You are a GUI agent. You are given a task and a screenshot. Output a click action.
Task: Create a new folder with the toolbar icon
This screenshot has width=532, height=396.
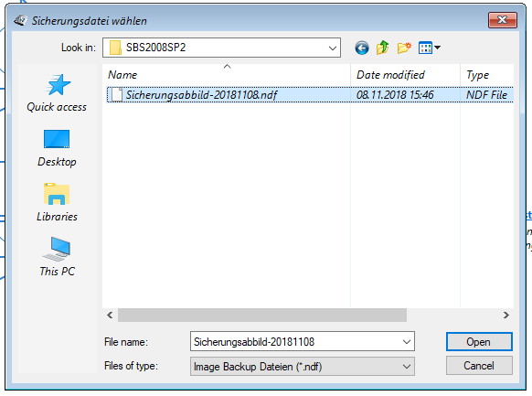pyautogui.click(x=404, y=48)
